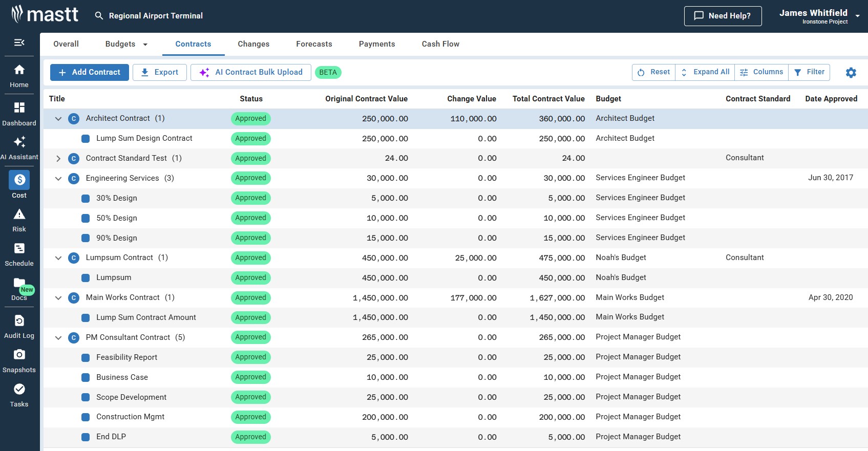This screenshot has height=451, width=868.
Task: Collapse the sidebar menu icon
Action: [19, 42]
